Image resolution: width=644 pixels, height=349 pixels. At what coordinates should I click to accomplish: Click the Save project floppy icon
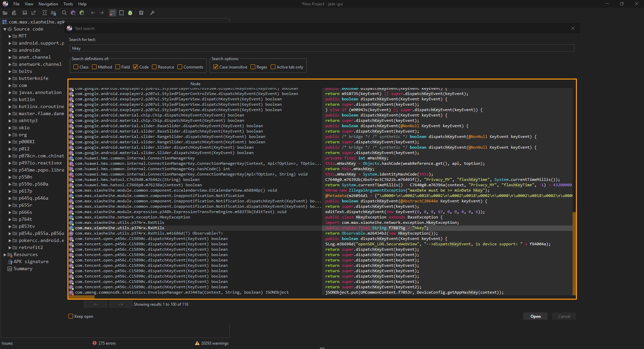point(25,13)
